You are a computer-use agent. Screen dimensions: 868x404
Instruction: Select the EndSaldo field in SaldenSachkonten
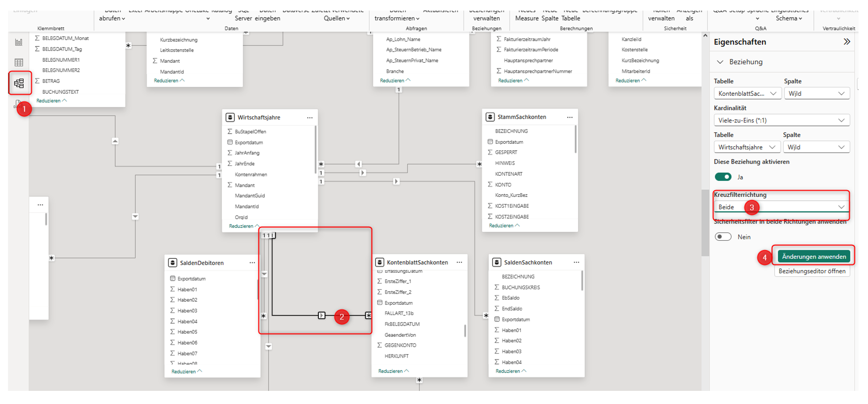(x=512, y=309)
